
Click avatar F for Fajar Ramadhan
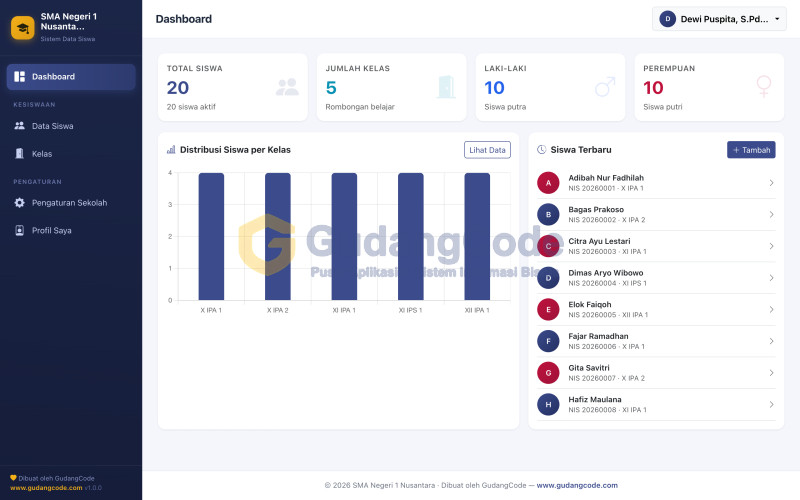pos(548,341)
